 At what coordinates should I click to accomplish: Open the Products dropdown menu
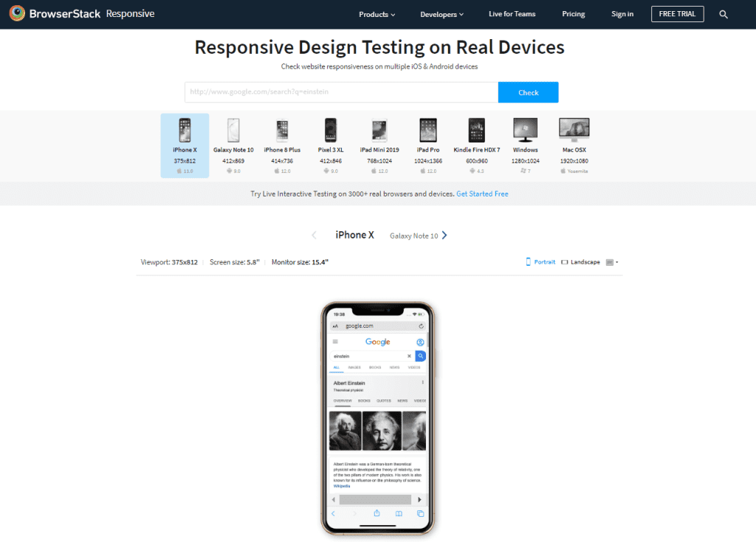point(377,15)
